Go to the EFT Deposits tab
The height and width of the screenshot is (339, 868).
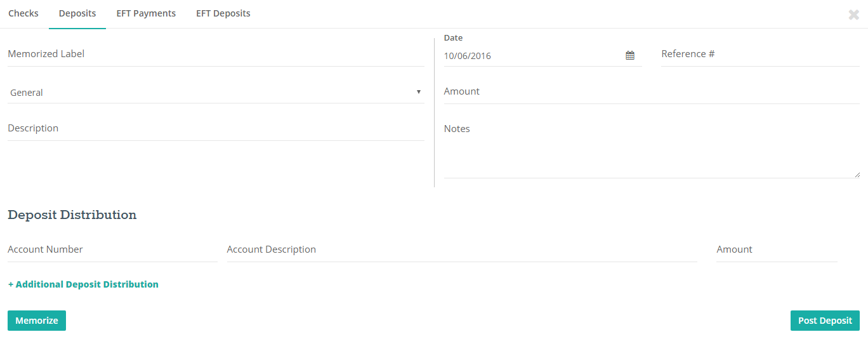tap(223, 13)
